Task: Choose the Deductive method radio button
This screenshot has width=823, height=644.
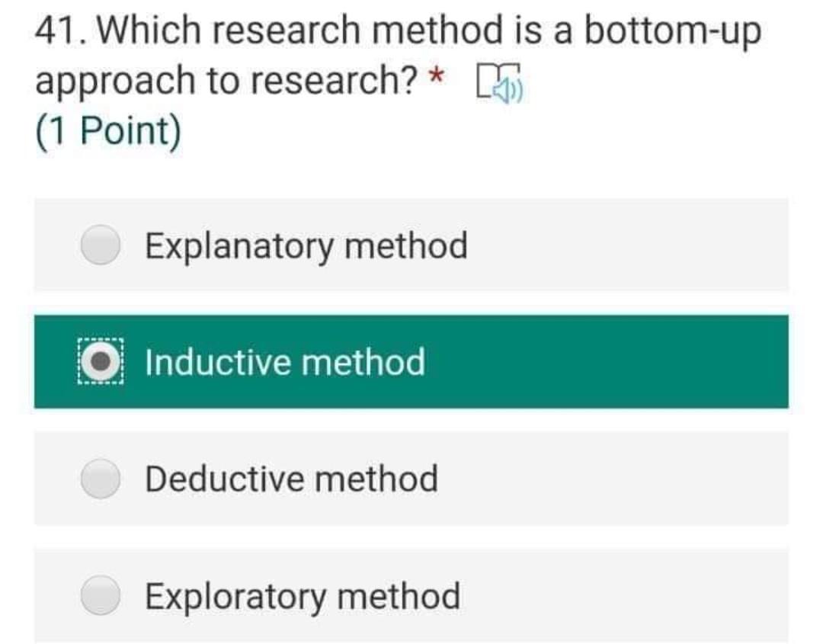Action: 101,479
